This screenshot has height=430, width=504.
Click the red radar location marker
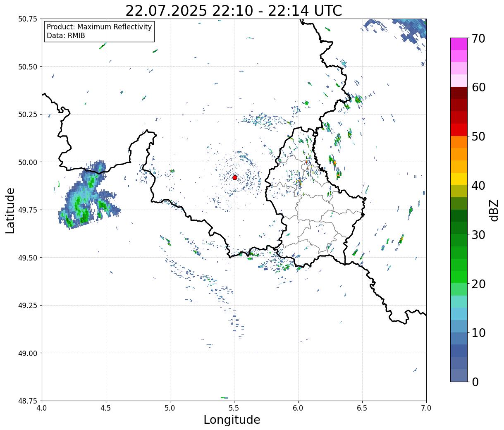pyautogui.click(x=235, y=177)
